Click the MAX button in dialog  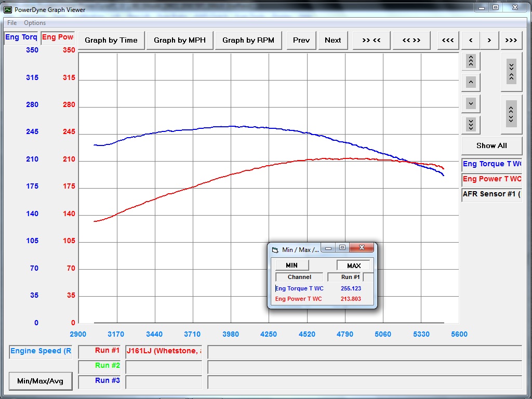pyautogui.click(x=353, y=265)
